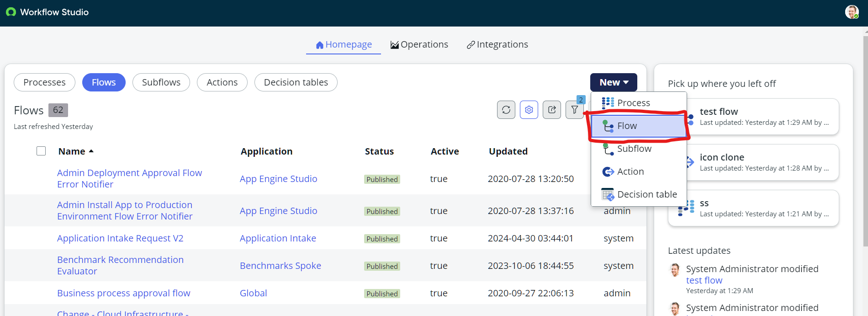This screenshot has height=316, width=868.
Task: Click the 2020-09-27 22:06:13 updated value
Action: click(530, 293)
